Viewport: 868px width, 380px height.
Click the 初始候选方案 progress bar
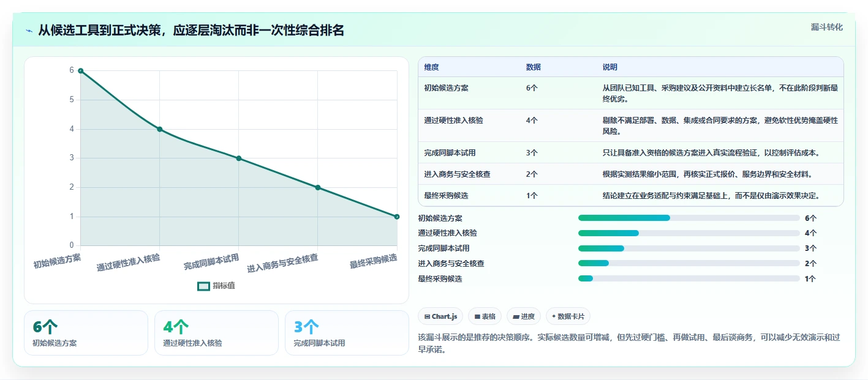click(x=689, y=218)
